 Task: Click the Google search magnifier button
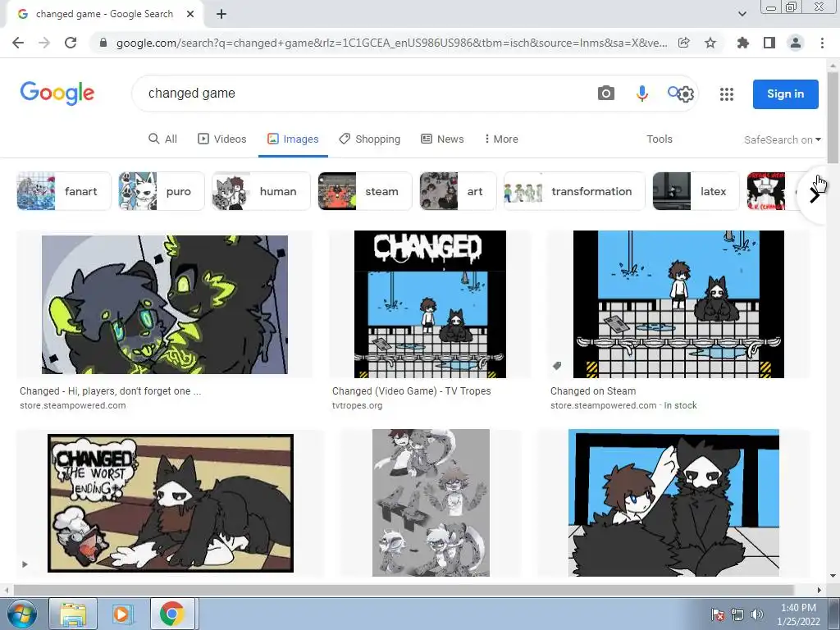tap(674, 92)
